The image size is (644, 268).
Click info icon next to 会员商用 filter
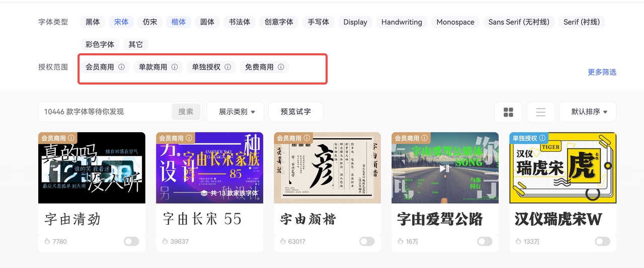click(x=121, y=67)
